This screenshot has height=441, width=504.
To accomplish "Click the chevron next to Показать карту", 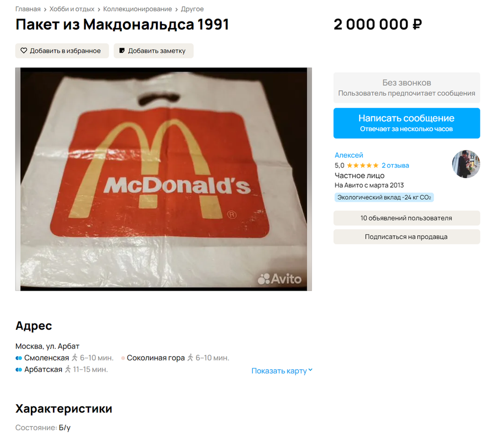I will [311, 370].
